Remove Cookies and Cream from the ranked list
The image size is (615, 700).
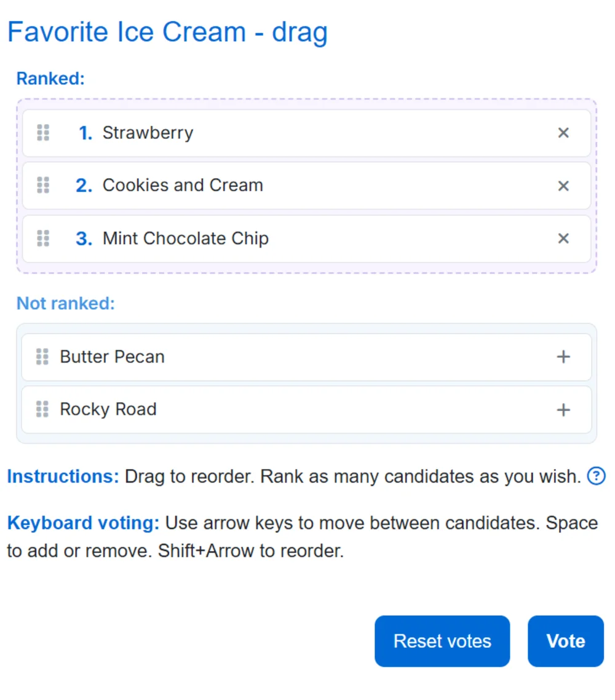563,185
